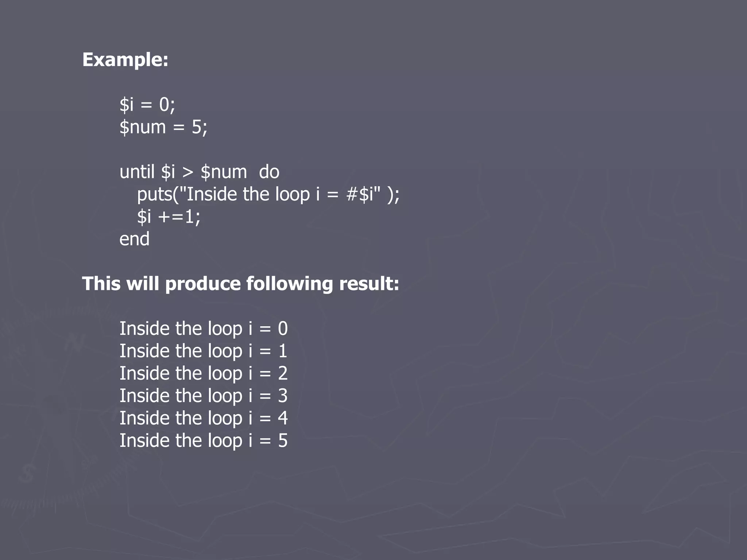Click 'This will produce following result:' heading
The height and width of the screenshot is (560, 747).
[241, 284]
